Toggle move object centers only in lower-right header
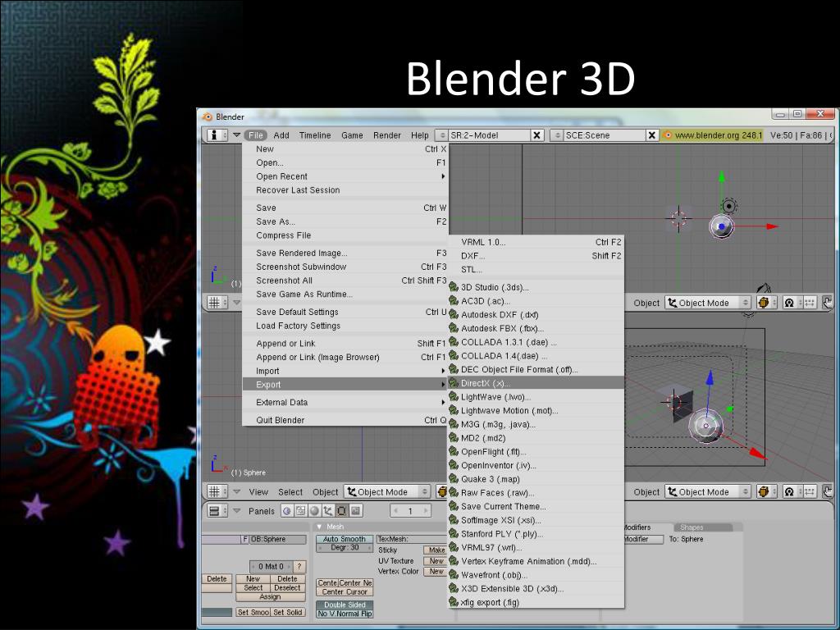Screen dimensions: 840x630 coord(810,491)
